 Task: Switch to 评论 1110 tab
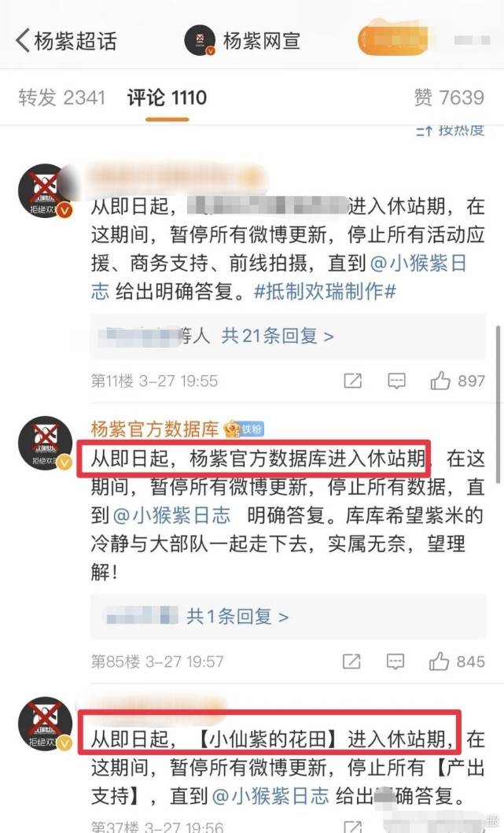pos(167,98)
